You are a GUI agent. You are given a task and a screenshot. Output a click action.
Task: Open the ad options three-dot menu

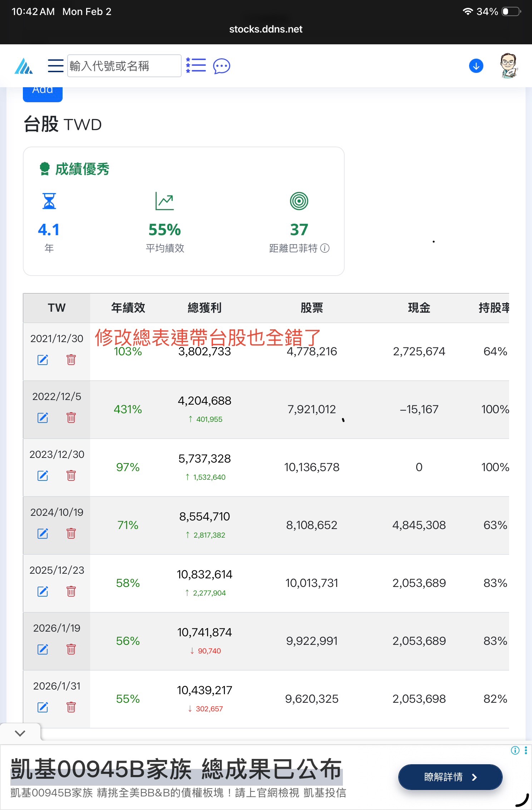point(526,750)
